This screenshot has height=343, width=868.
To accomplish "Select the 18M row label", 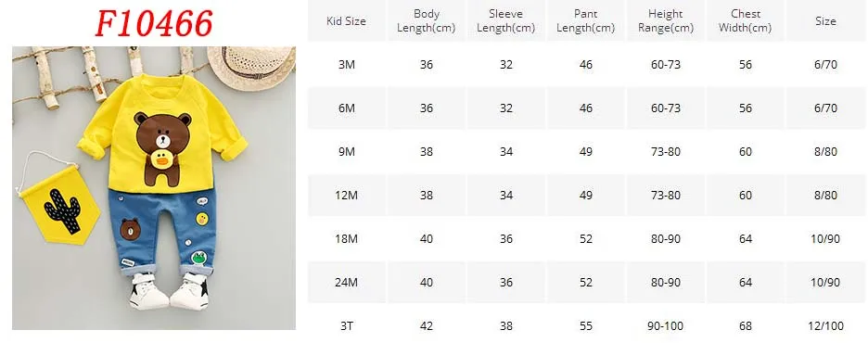I will (x=347, y=239).
